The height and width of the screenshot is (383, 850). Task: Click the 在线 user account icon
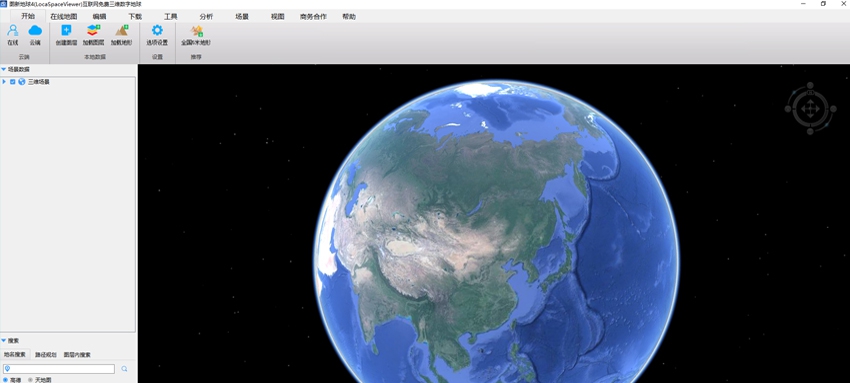coord(12,30)
